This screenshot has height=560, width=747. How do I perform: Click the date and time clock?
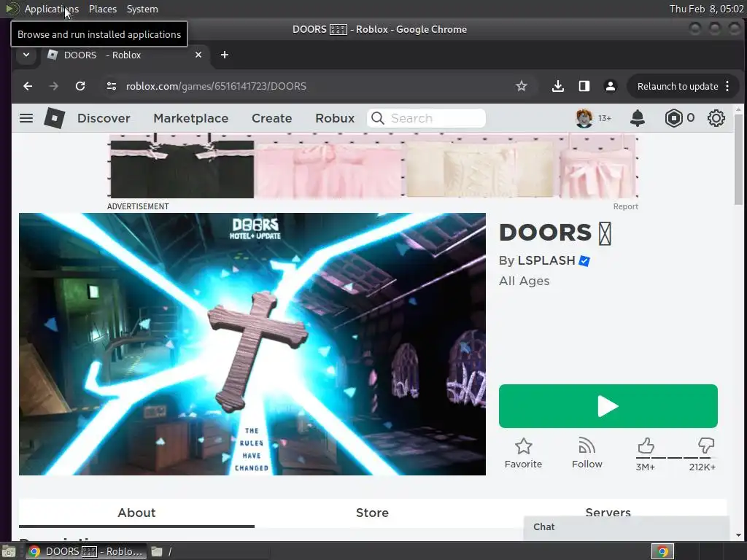(x=706, y=9)
